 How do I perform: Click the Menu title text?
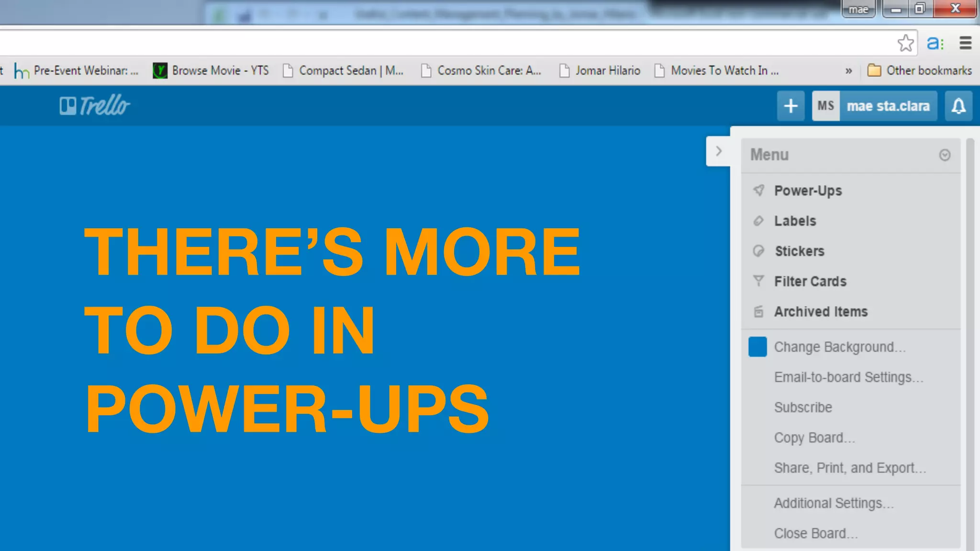(x=769, y=155)
